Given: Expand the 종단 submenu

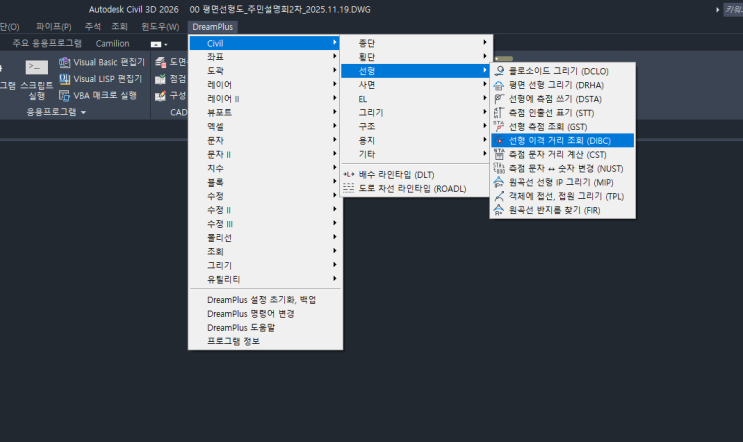Looking at the screenshot, I should point(417,43).
